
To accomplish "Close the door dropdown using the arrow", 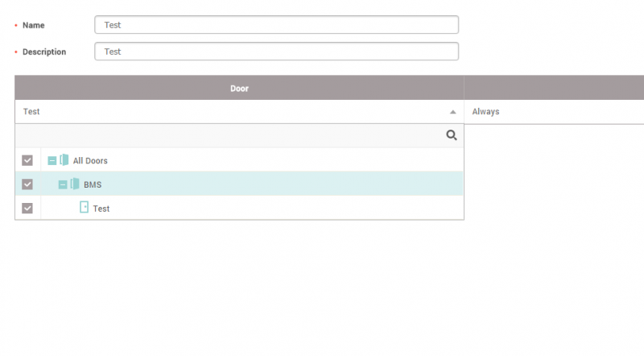I will (452, 112).
